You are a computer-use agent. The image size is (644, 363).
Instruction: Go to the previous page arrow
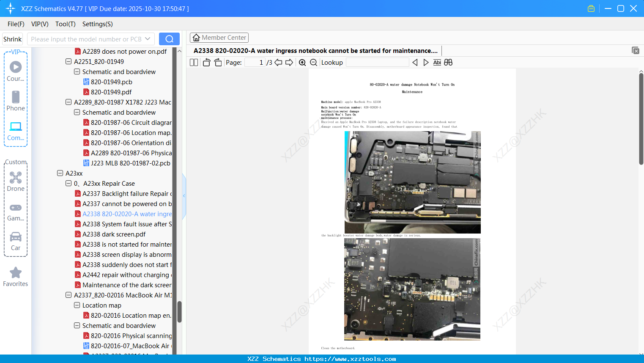(278, 63)
